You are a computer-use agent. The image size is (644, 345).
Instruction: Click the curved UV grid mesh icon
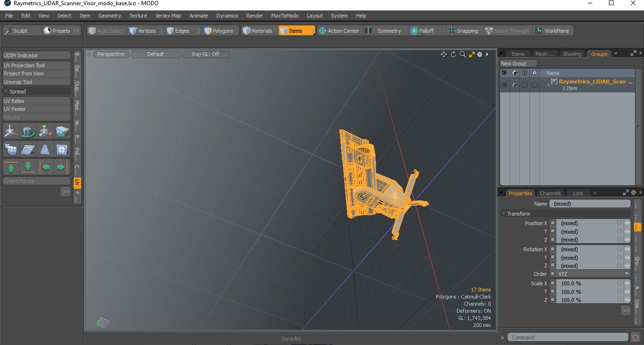coord(11,149)
